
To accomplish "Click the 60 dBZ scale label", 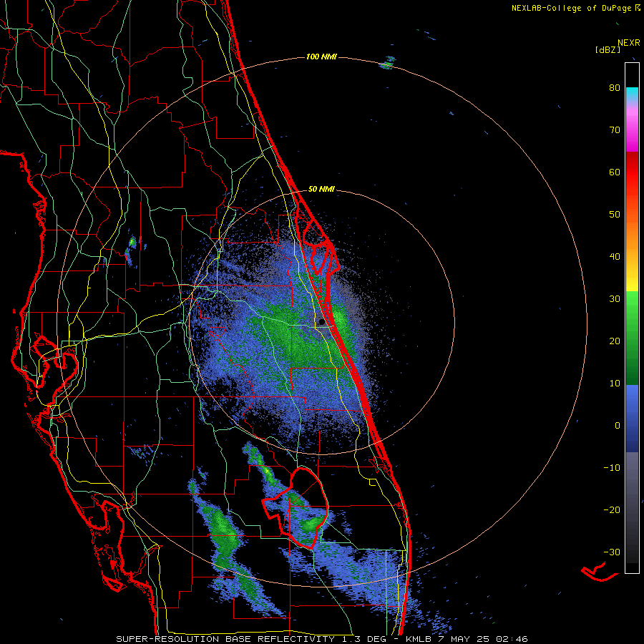I will pos(615,172).
